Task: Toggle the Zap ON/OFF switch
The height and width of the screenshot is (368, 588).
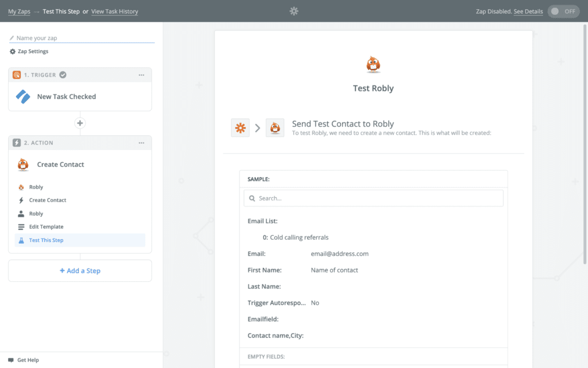Action: [563, 11]
